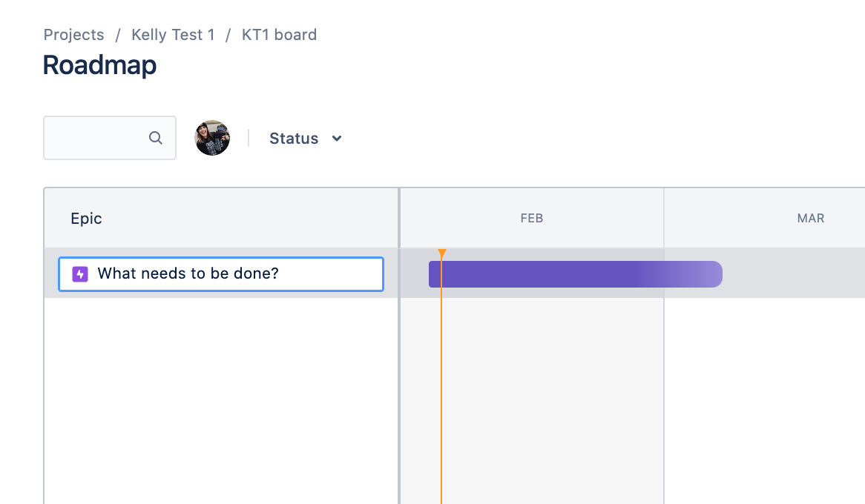Click the Roadmap page heading
Image resolution: width=865 pixels, height=504 pixels.
[x=99, y=65]
